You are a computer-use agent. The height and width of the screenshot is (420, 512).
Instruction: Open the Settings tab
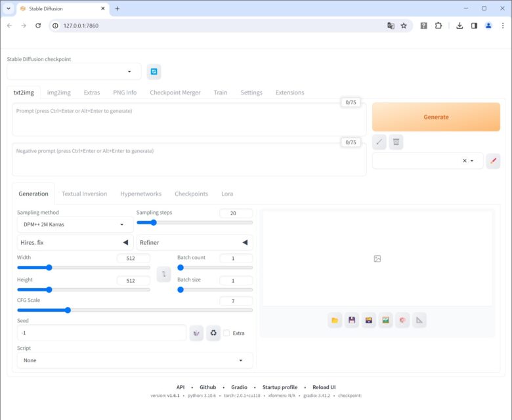coord(251,93)
